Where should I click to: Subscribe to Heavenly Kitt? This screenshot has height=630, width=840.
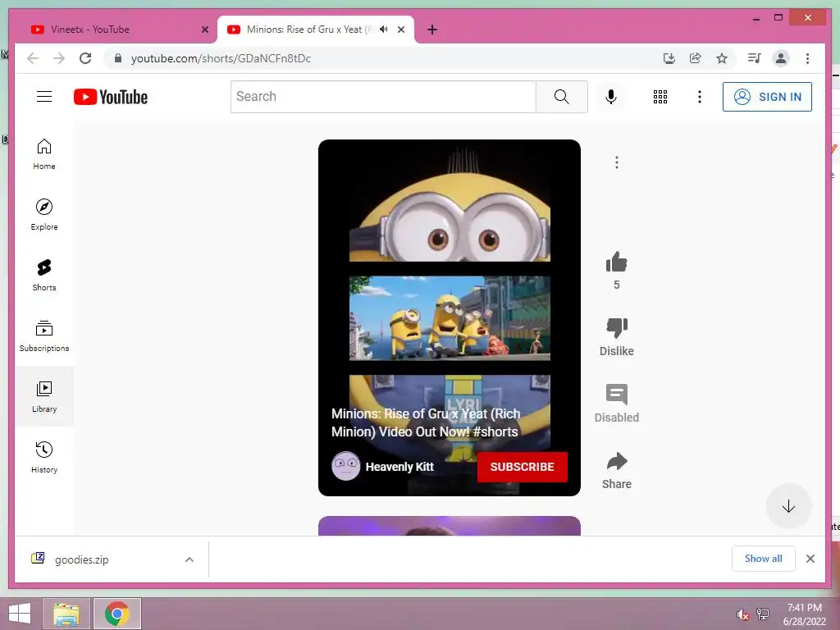tap(523, 467)
